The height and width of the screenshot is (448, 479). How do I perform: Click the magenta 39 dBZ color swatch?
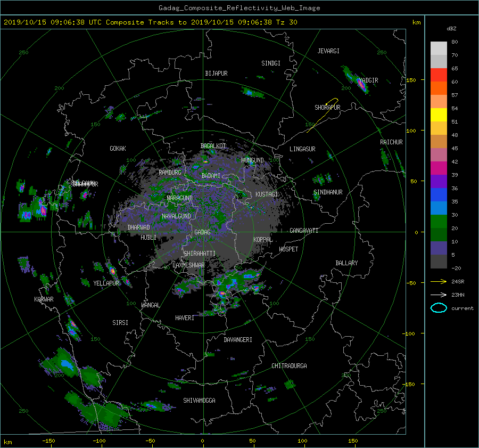pyautogui.click(x=439, y=168)
